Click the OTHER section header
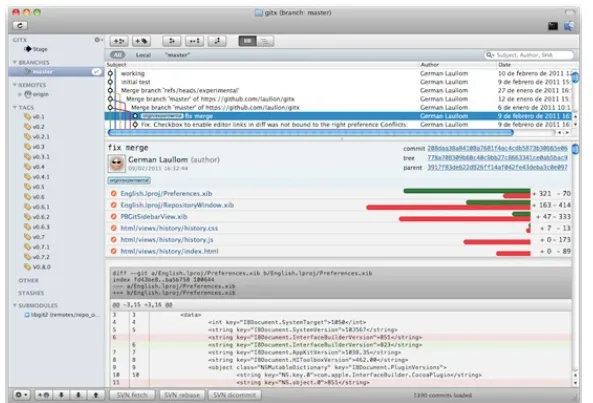The width and height of the screenshot is (593, 403). point(28,281)
